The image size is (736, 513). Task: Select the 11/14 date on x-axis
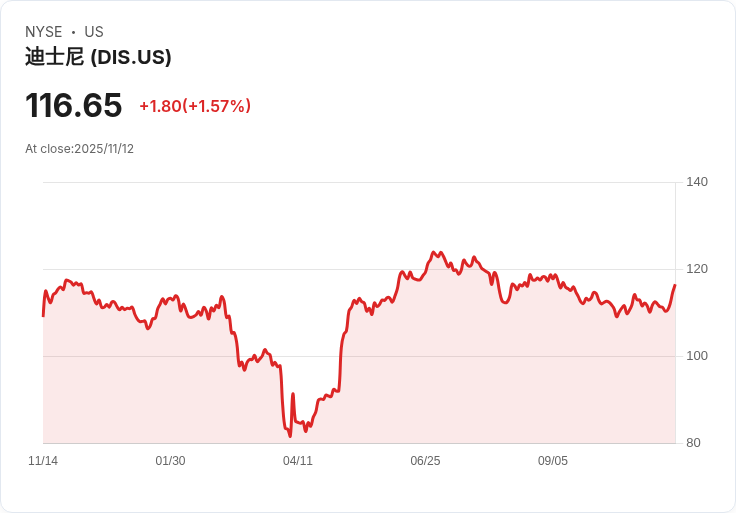point(43,461)
